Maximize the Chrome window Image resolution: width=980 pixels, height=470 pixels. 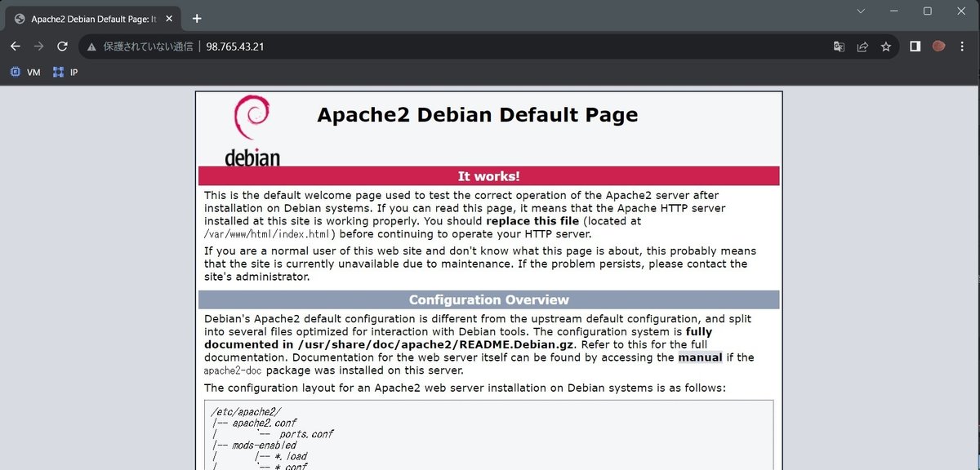coord(928,11)
